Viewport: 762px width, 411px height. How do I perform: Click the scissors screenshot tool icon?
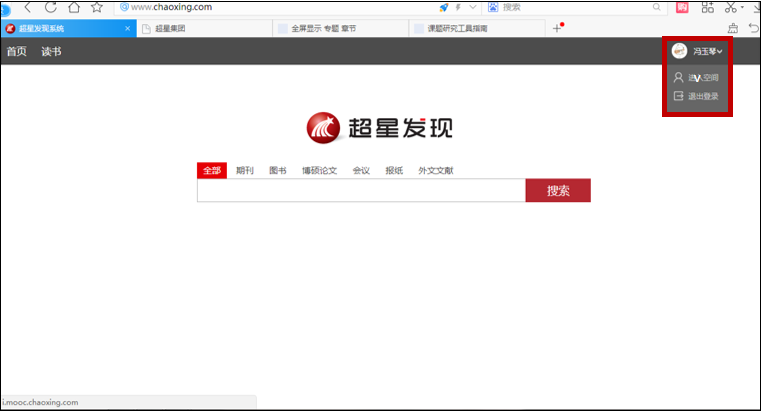[730, 7]
